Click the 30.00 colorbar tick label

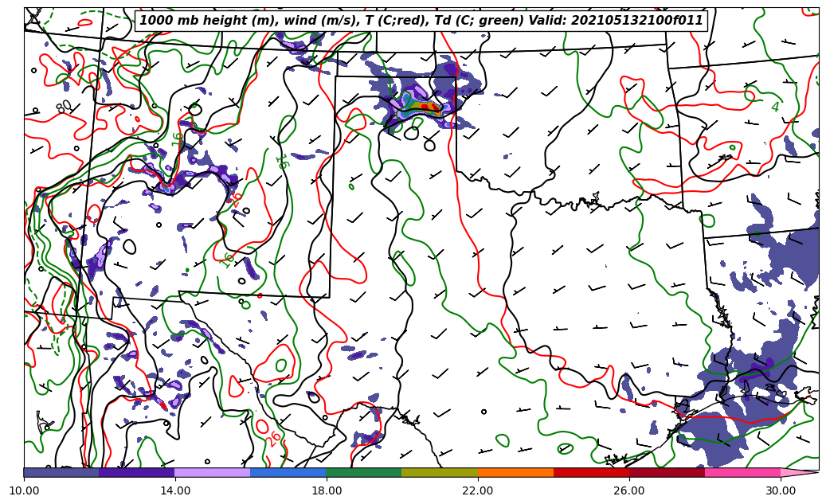[x=781, y=491]
